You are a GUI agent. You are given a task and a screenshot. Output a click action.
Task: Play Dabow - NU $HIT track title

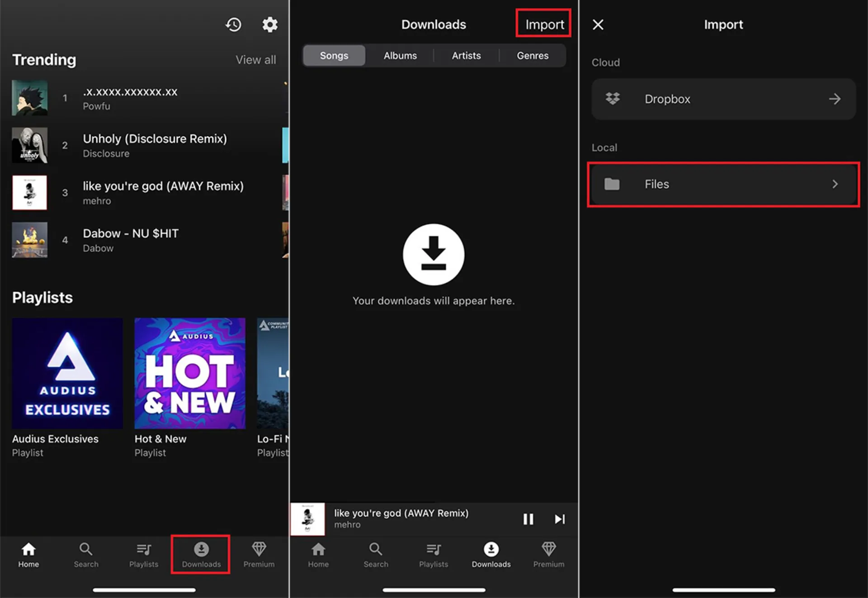click(131, 233)
